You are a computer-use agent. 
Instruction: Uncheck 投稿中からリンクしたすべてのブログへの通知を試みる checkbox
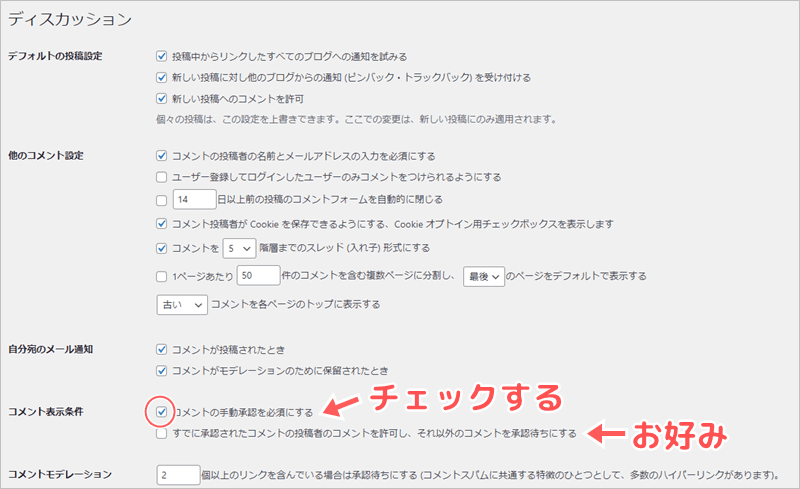163,56
